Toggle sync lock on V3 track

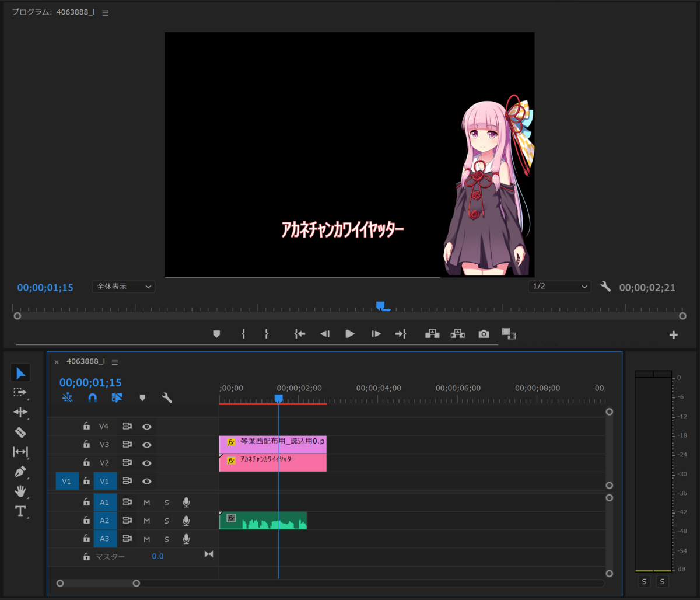[127, 445]
